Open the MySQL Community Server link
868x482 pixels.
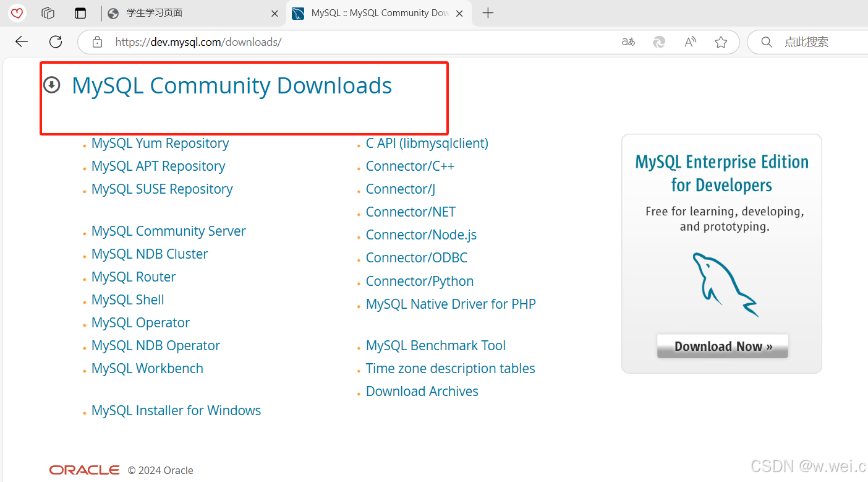(168, 231)
